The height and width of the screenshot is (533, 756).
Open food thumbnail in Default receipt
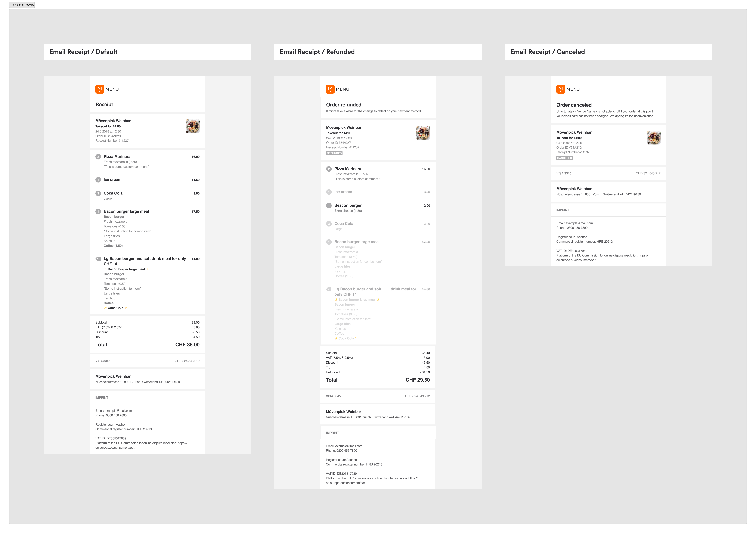[193, 126]
